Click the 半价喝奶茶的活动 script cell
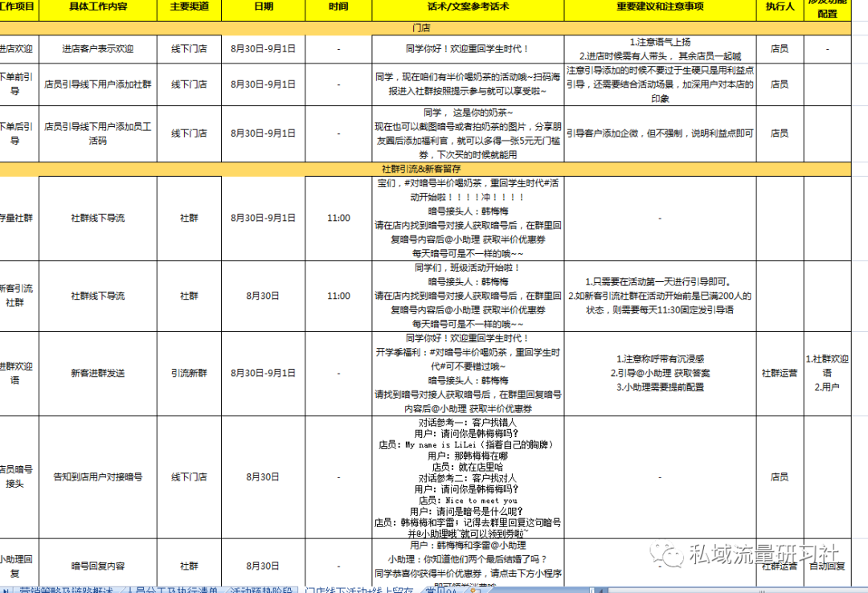The height and width of the screenshot is (593, 868). (469, 84)
